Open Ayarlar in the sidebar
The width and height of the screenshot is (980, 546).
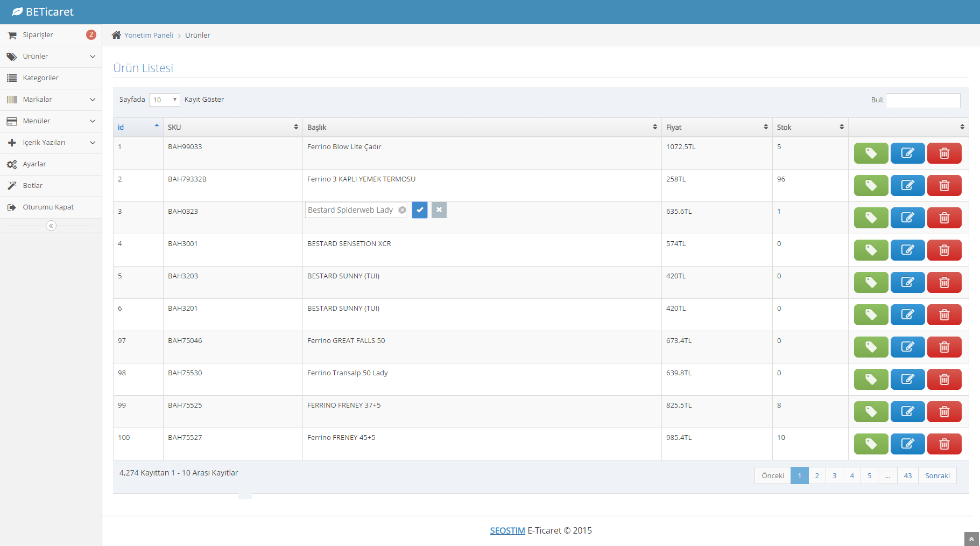click(51, 164)
